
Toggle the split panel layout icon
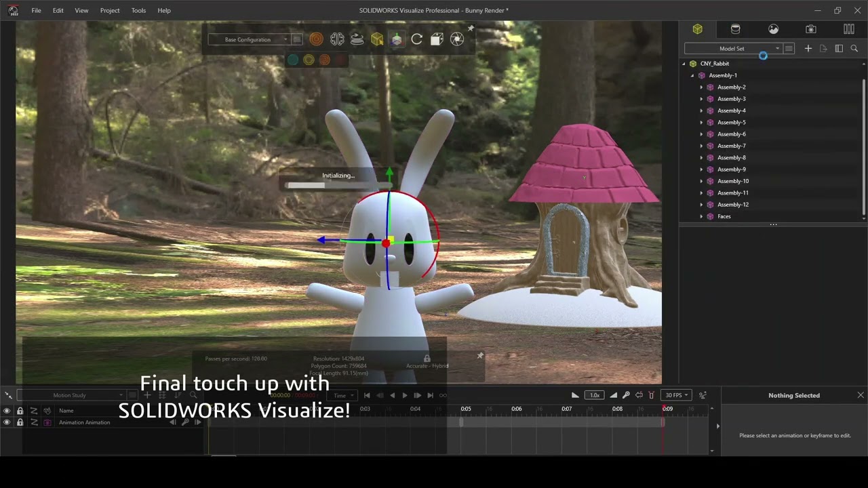[x=839, y=49]
